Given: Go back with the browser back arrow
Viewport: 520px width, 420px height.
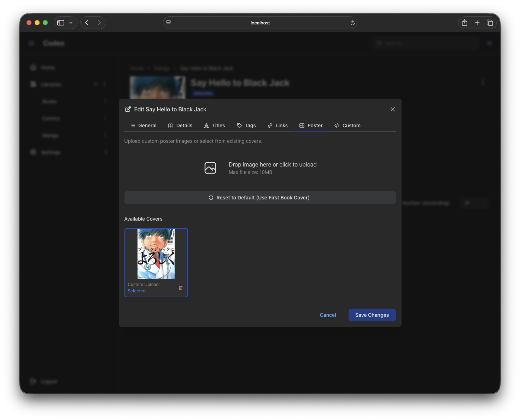Looking at the screenshot, I should (x=87, y=23).
